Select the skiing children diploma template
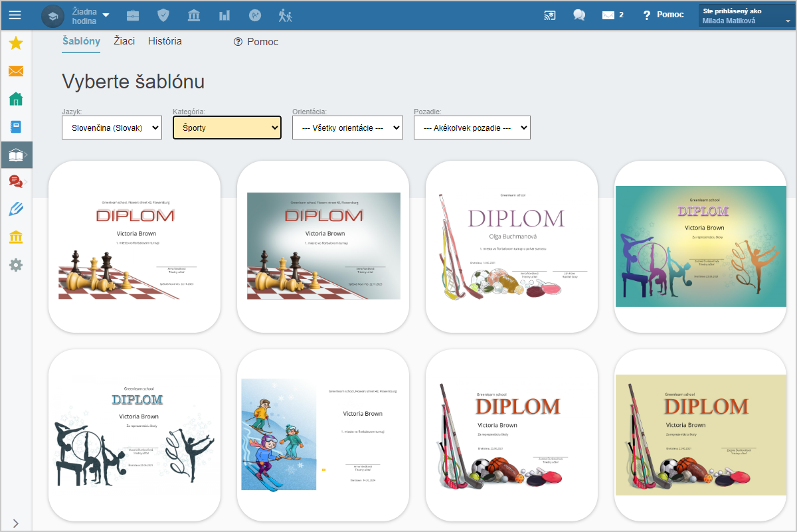 point(323,435)
